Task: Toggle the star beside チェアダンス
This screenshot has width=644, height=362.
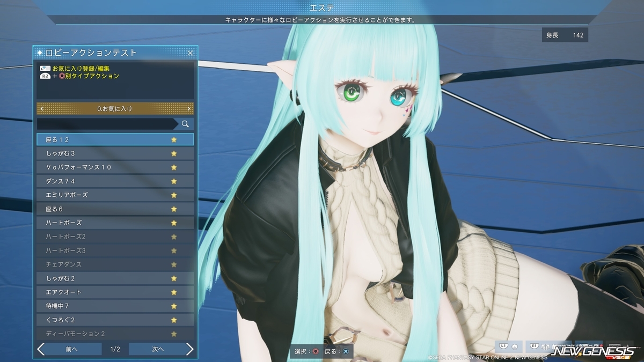Action: [173, 264]
